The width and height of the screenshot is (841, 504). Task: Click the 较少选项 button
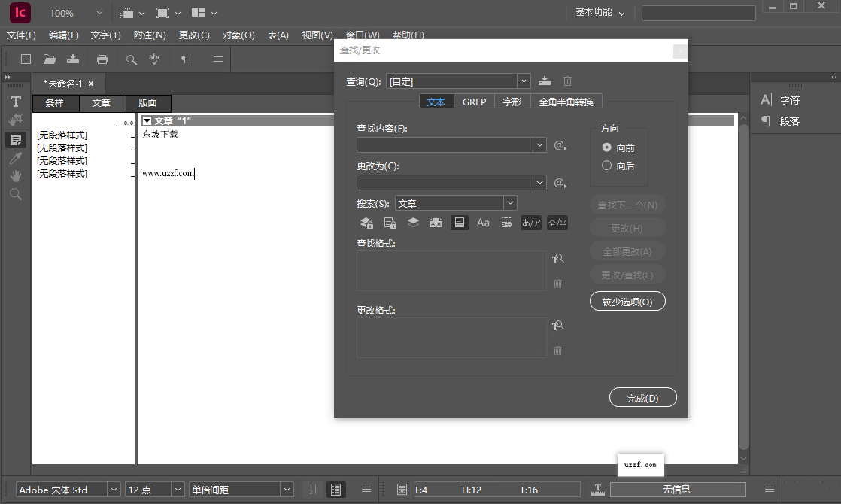click(x=627, y=301)
